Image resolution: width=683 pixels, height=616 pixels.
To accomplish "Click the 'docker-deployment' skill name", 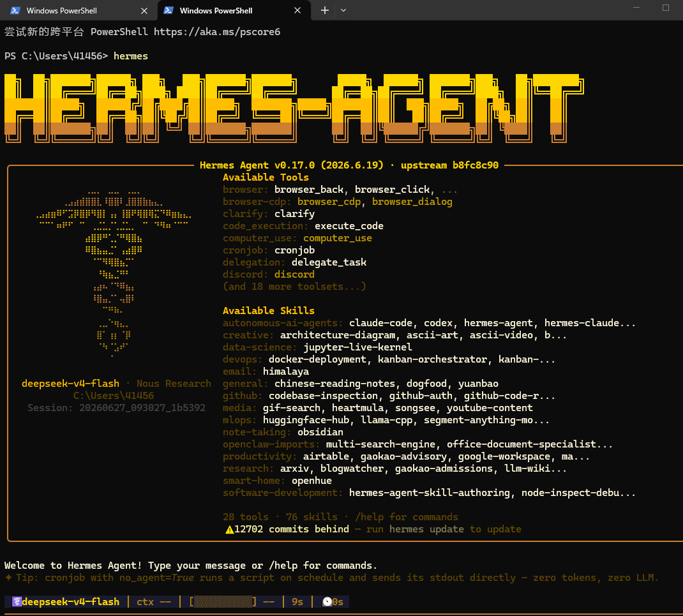I will pos(317,359).
